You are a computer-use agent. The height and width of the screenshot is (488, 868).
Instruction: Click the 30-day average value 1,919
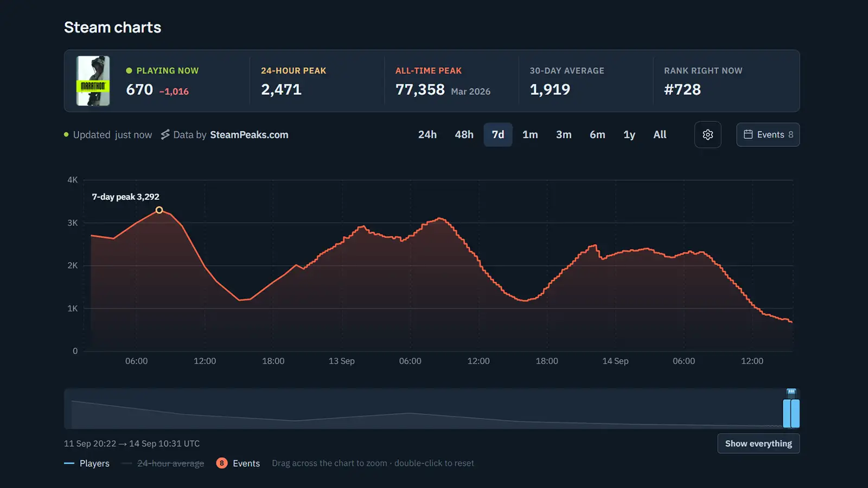(x=550, y=89)
